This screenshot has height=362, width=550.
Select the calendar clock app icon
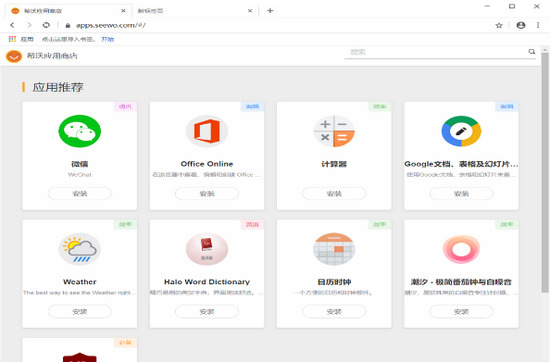click(334, 249)
